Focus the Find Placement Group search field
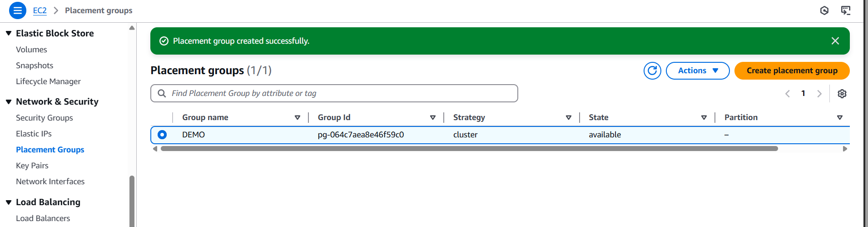868x227 pixels. [334, 93]
